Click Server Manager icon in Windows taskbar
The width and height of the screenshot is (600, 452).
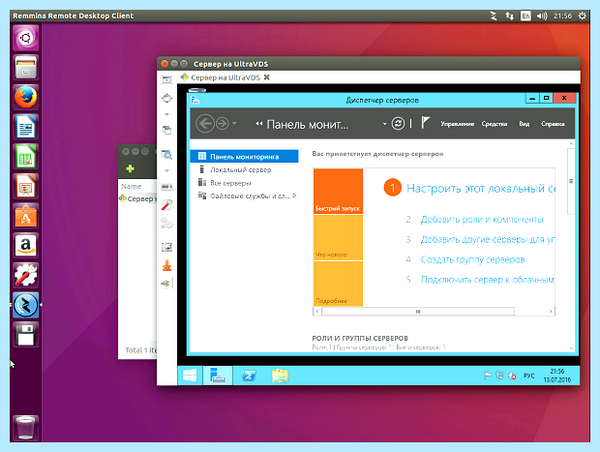217,375
